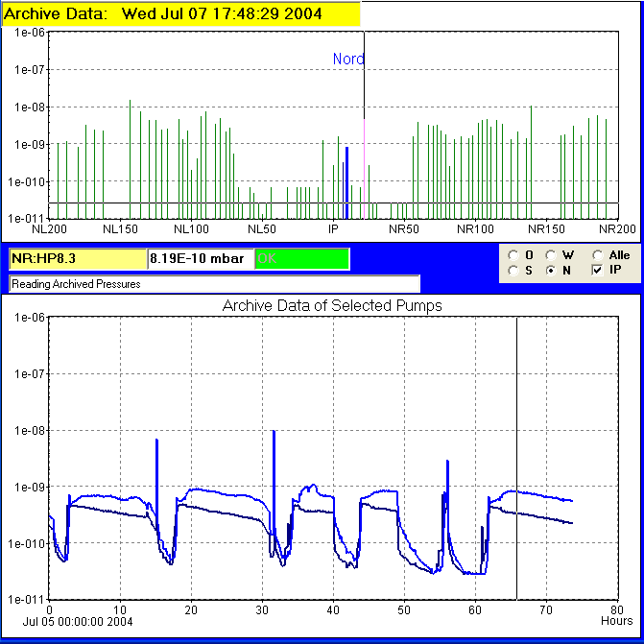
Task: Toggle the IP checkbox
Action: click(x=598, y=271)
